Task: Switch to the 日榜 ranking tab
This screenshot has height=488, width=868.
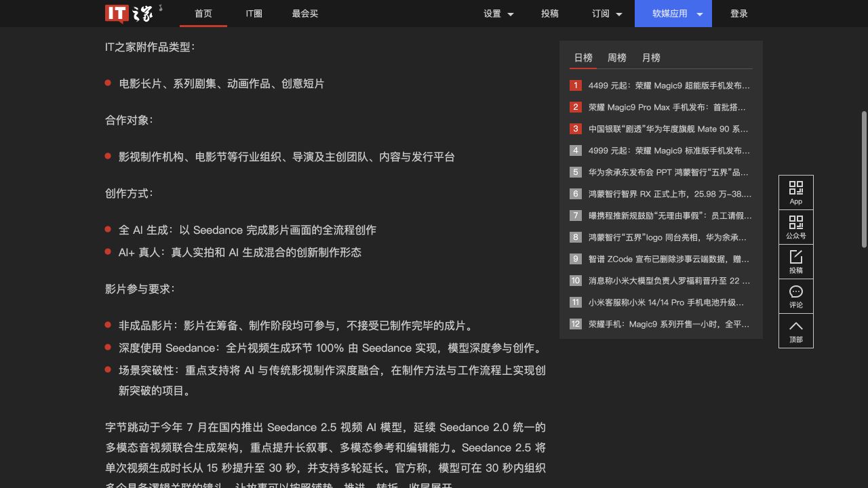Action: 583,58
